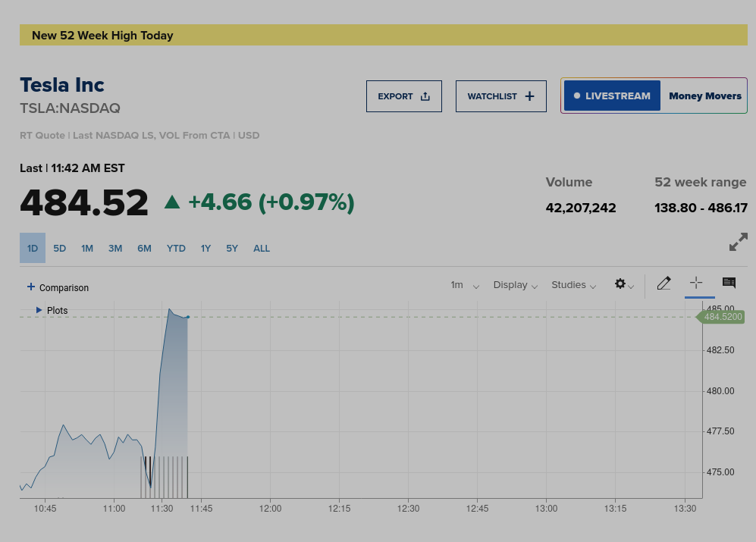The height and width of the screenshot is (542, 756).
Task: Click the Export button with share icon
Action: tap(404, 96)
